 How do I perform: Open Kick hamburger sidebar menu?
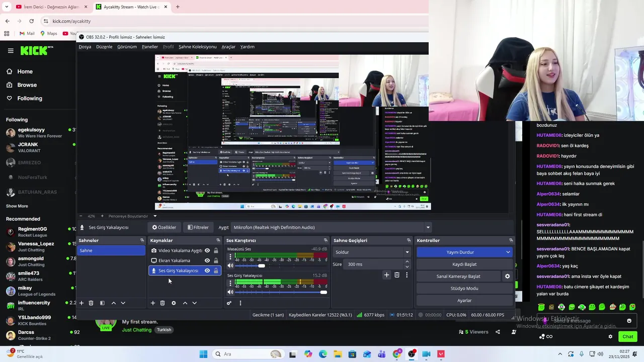(x=11, y=51)
